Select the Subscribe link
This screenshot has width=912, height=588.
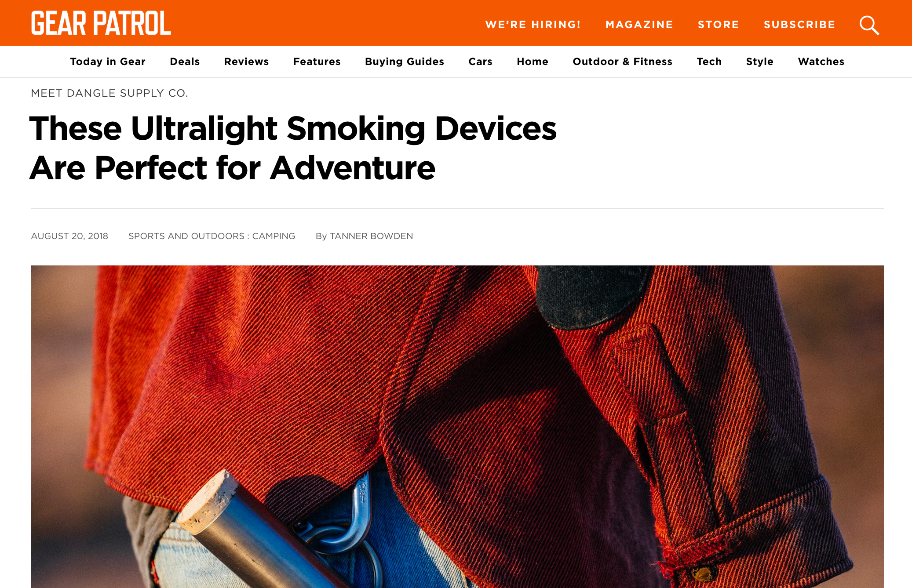coord(799,25)
